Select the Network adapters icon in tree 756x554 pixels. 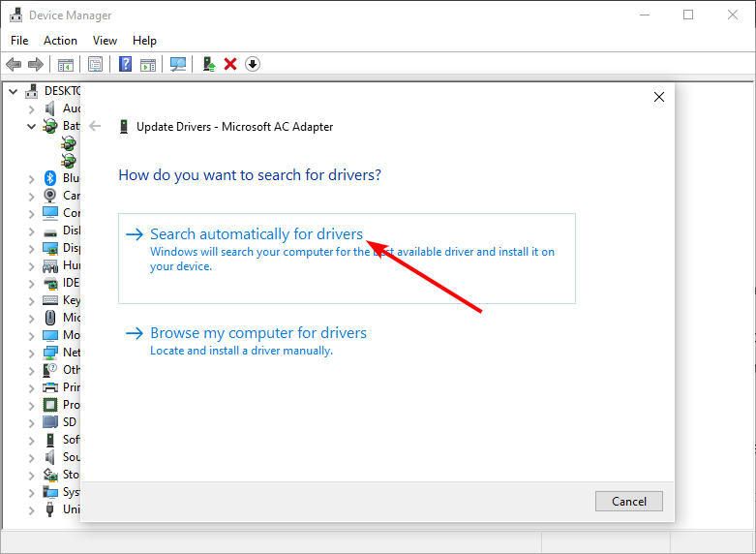[50, 353]
